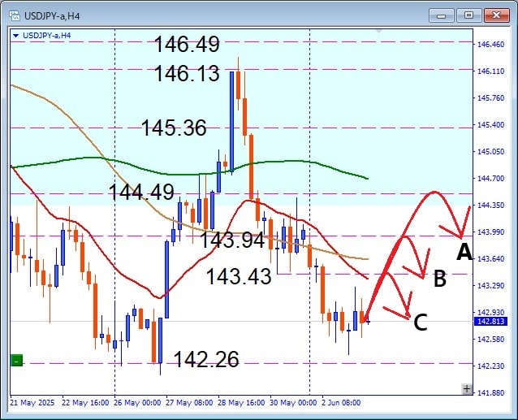Click the USDJPY-a,H4 title bar text
The width and height of the screenshot is (518, 420).
52,16
